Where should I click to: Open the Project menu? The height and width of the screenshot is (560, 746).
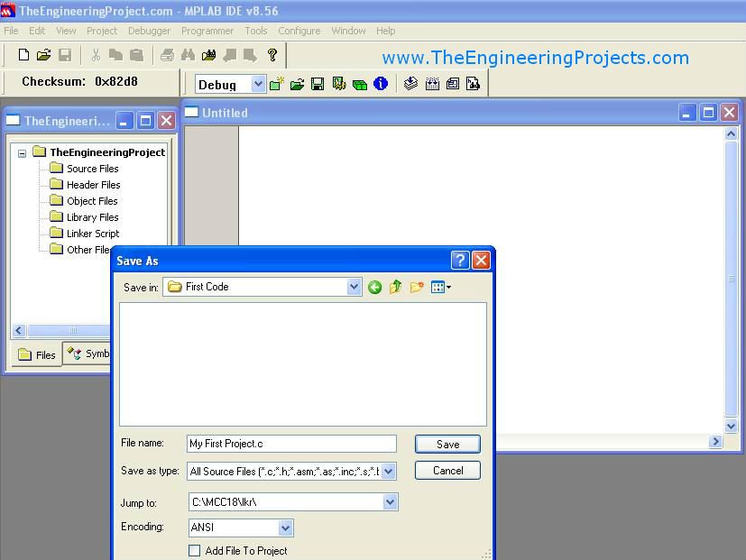coord(102,31)
